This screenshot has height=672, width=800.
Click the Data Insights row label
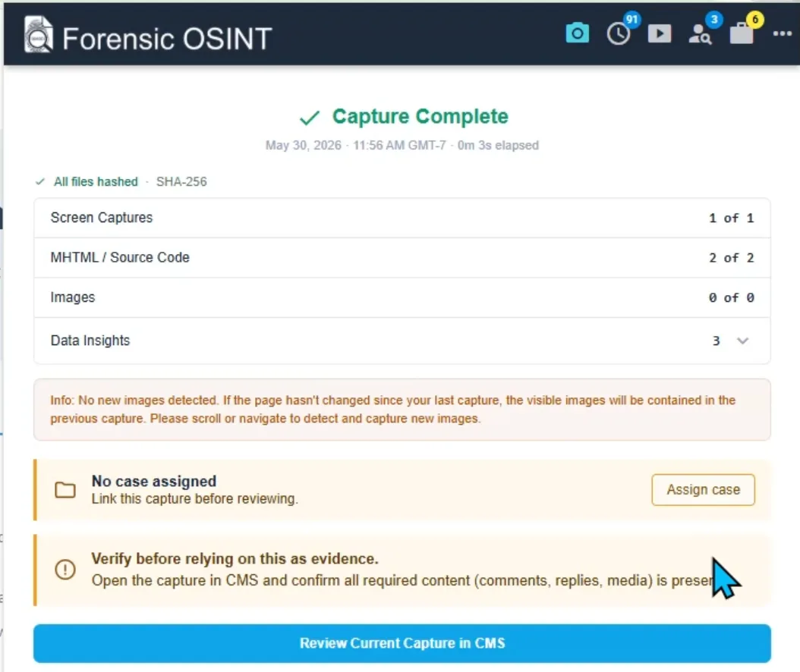(90, 341)
